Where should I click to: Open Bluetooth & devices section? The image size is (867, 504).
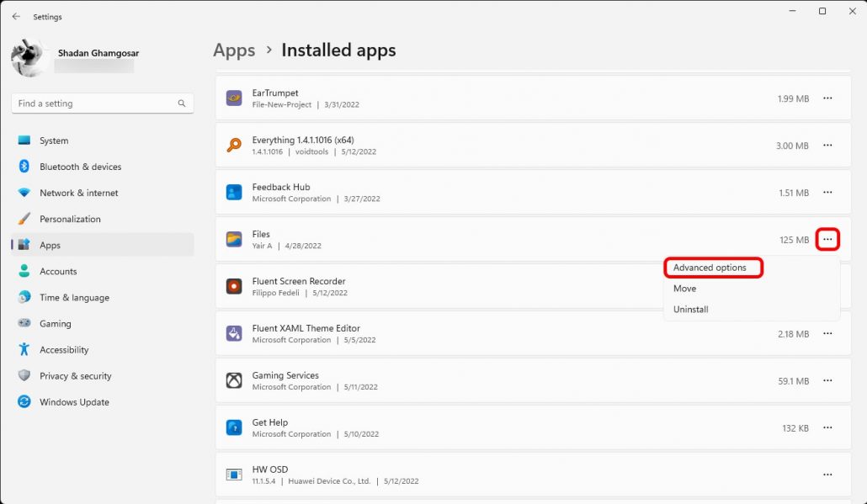pyautogui.click(x=80, y=167)
